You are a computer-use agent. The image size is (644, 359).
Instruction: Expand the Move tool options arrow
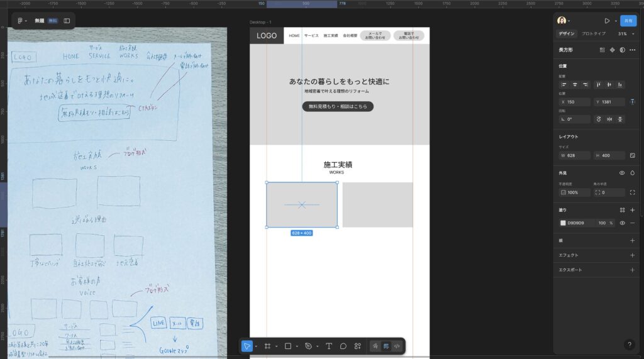[x=256, y=346]
